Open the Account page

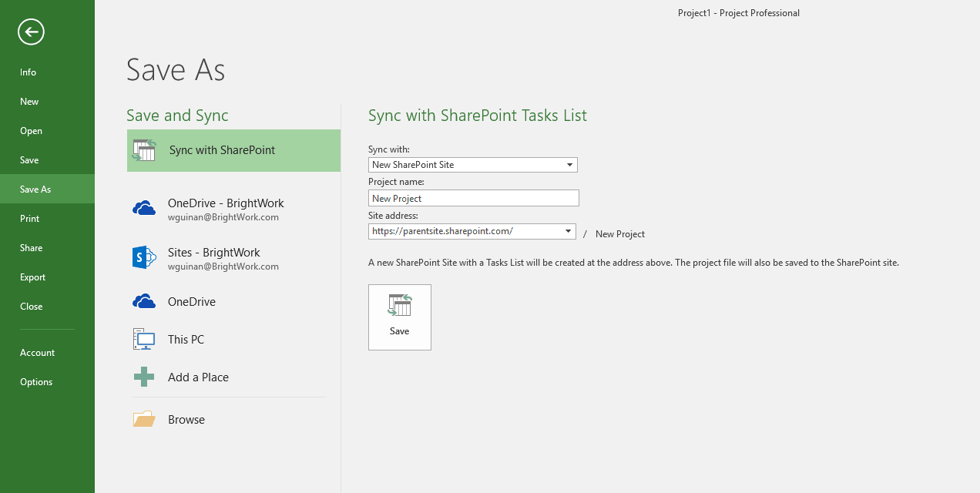47,353
